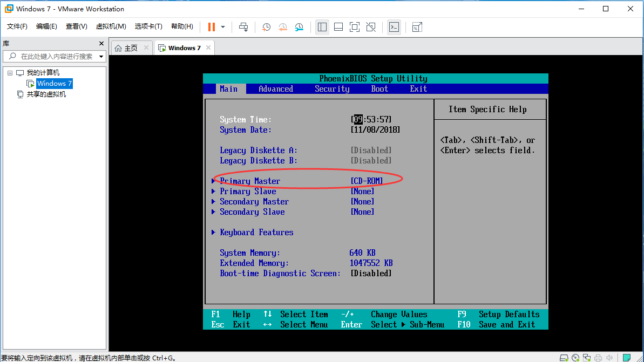The image size is (644, 362).
Task: Open the 查看(V) menu
Action: [x=77, y=26]
